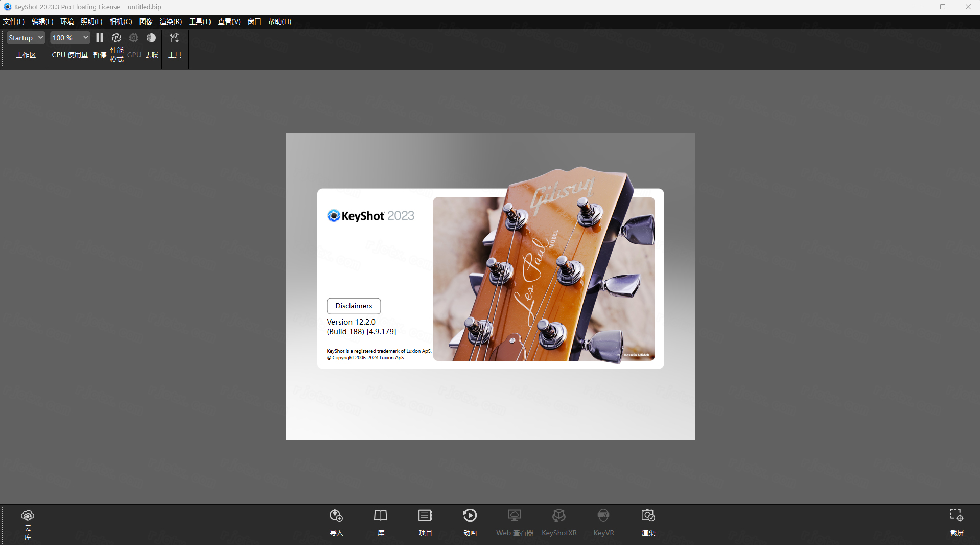Open the Startup workspace dropdown

26,38
